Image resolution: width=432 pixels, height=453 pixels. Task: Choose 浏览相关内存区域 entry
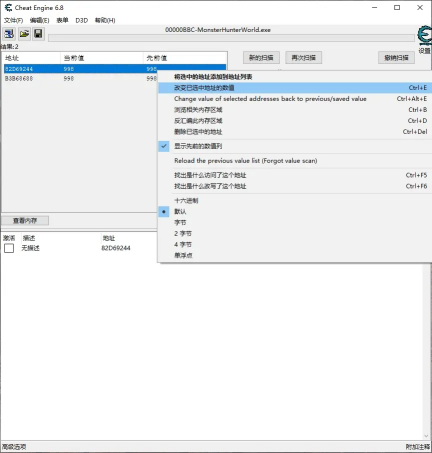(295, 110)
